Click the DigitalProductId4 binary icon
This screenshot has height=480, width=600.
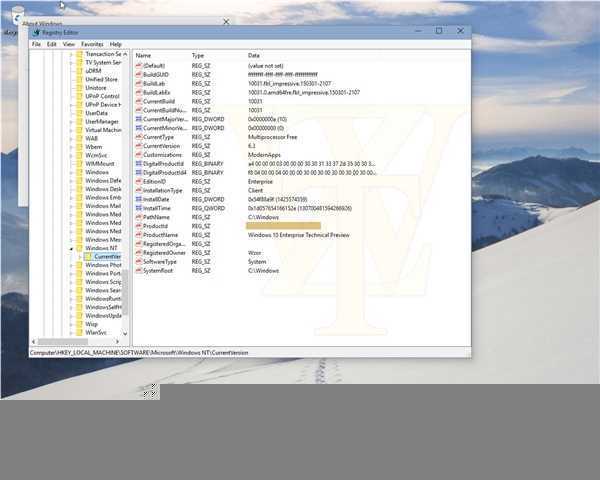pyautogui.click(x=139, y=173)
